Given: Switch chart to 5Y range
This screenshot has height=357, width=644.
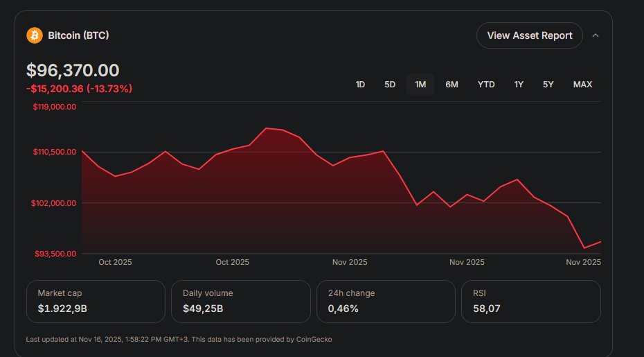Looking at the screenshot, I should click(x=548, y=85).
